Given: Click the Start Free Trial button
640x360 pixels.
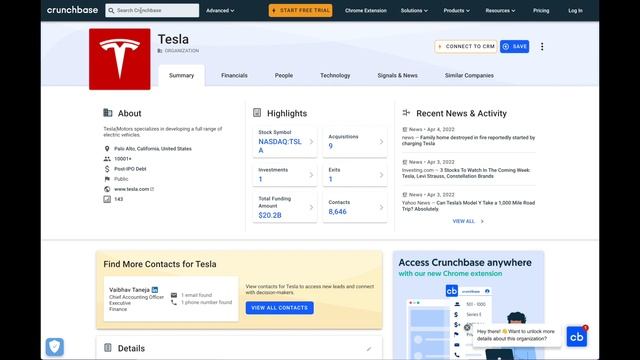Looking at the screenshot, I should point(300,11).
